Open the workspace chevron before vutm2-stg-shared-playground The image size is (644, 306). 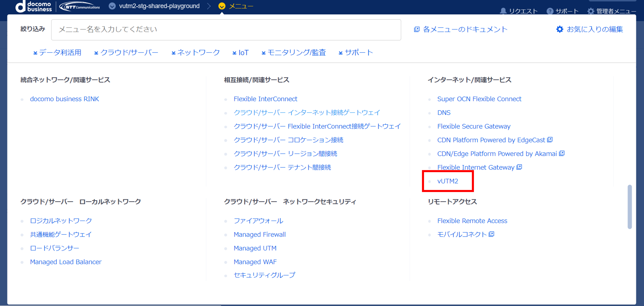tap(112, 6)
